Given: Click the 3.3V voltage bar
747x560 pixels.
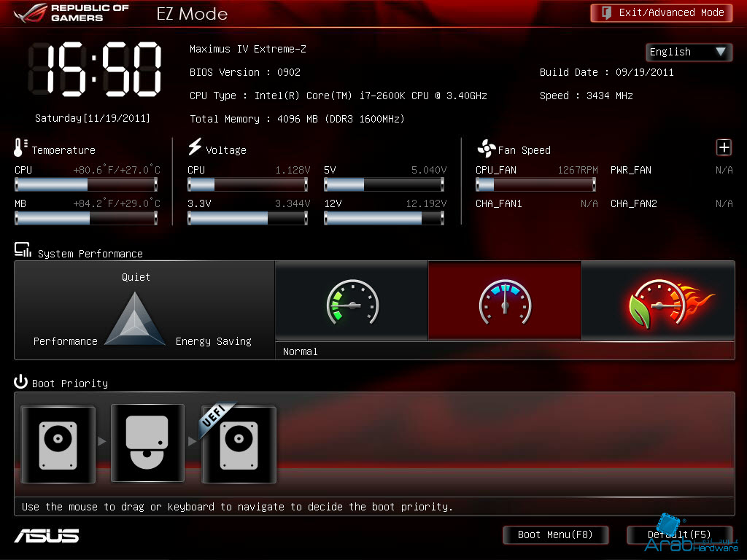Looking at the screenshot, I should point(248,218).
